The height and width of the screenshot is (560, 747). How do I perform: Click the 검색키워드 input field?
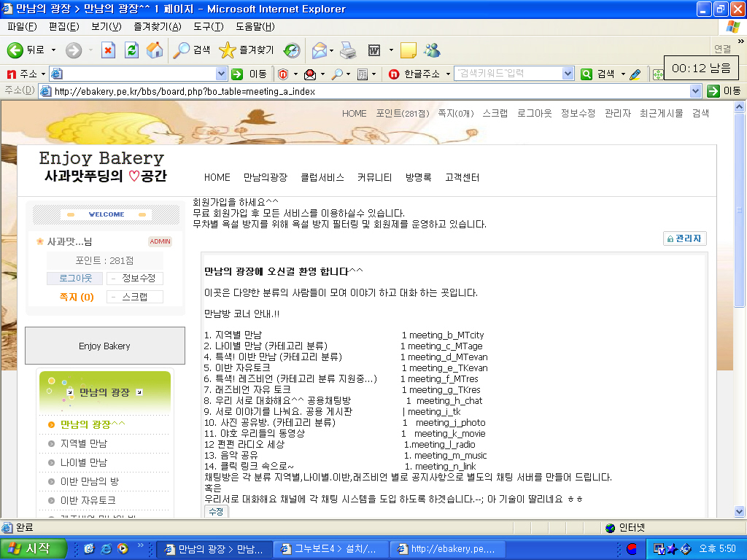pyautogui.click(x=507, y=74)
